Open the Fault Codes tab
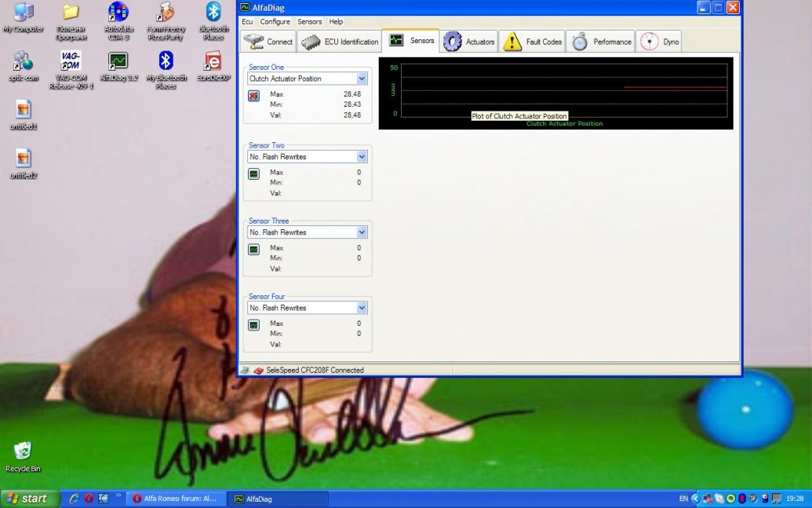Image resolution: width=812 pixels, height=508 pixels. (x=533, y=42)
